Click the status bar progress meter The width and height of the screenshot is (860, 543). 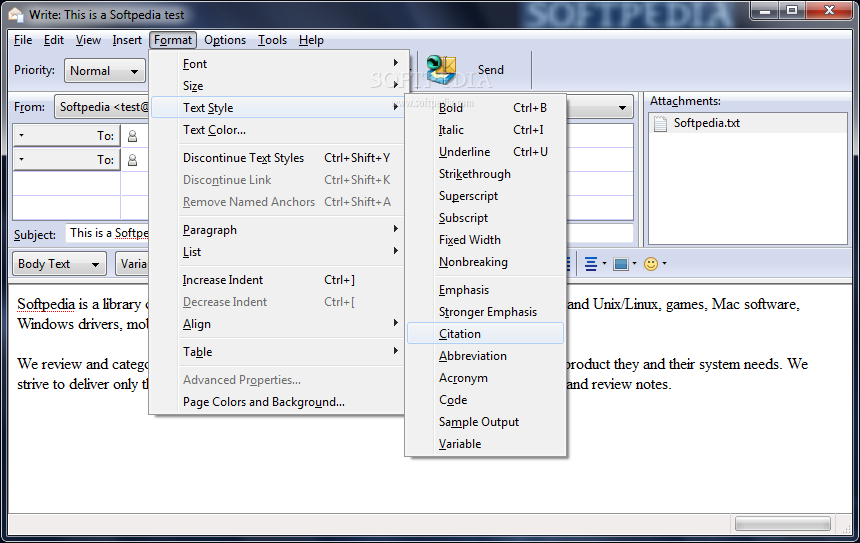[x=782, y=524]
